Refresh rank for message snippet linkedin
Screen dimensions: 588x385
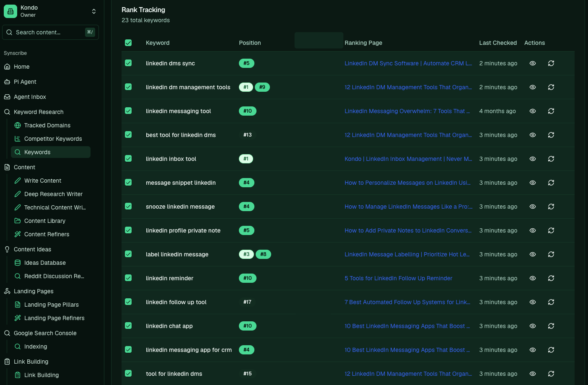[x=551, y=183]
